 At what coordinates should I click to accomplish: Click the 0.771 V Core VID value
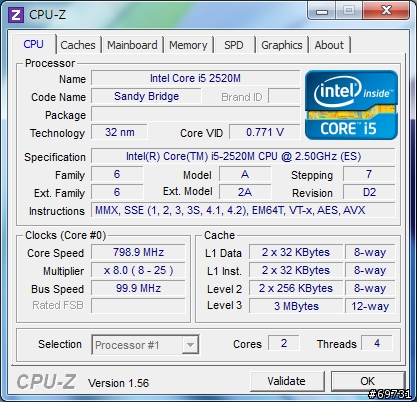coord(265,132)
